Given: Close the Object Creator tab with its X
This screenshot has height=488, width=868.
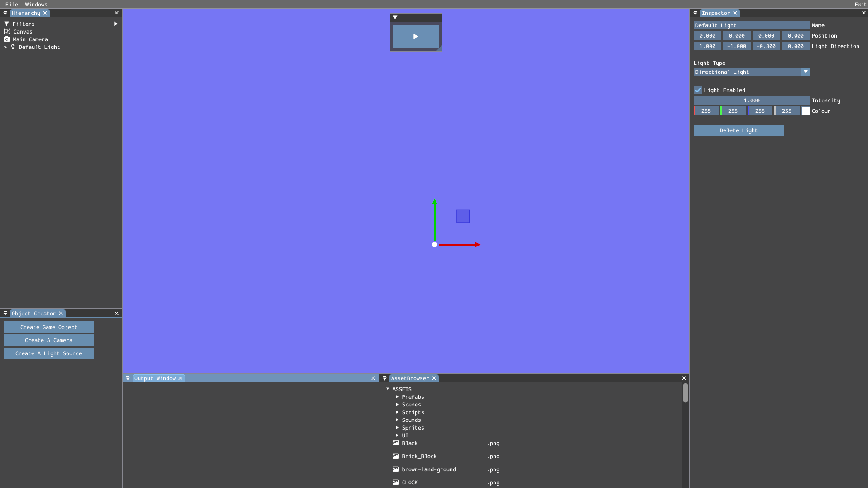Looking at the screenshot, I should tap(61, 313).
